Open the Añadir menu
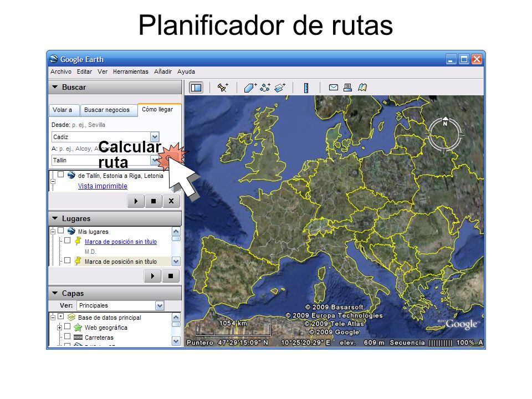 pos(163,71)
